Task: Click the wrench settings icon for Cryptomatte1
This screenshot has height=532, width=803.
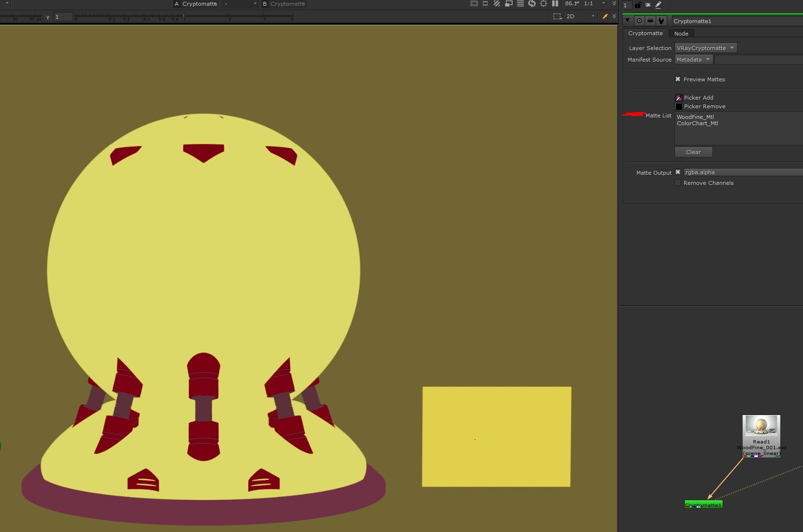Action: (661, 21)
